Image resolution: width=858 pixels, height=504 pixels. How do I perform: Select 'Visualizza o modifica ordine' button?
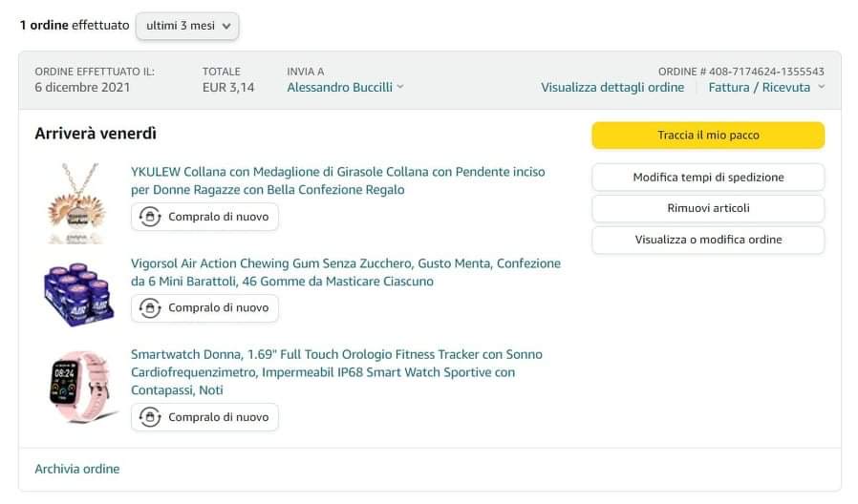708,240
